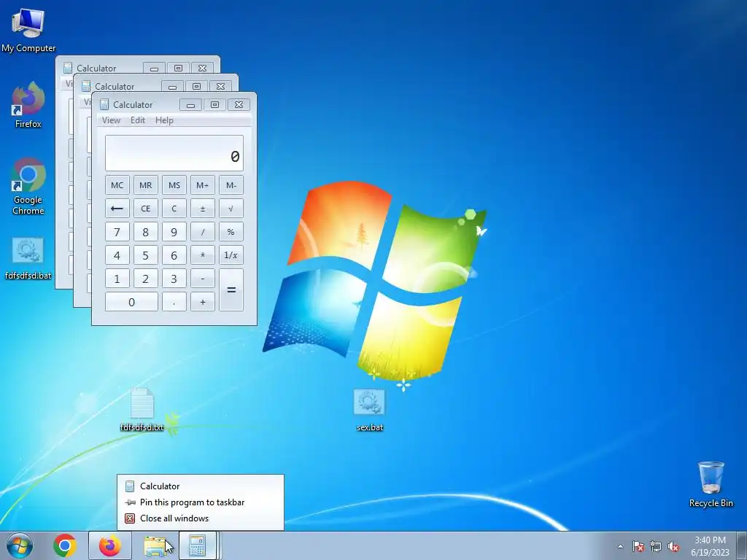Click digit 3 on the calculator

tap(174, 279)
